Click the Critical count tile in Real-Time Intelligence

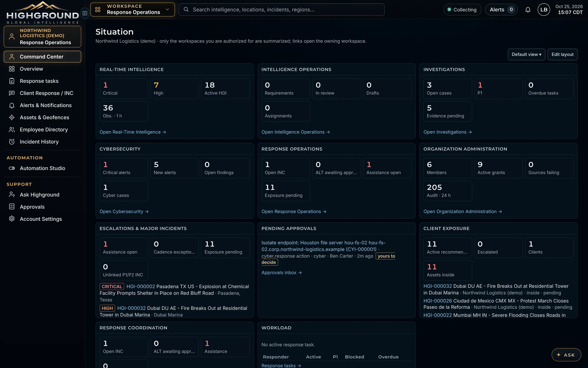(x=123, y=89)
